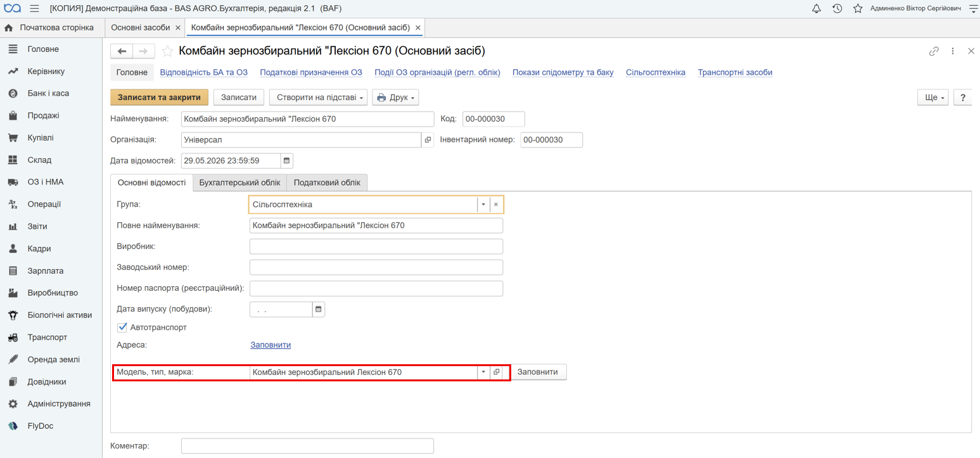Open the Податкові призначення ОЗ link
980x458 pixels.
(x=311, y=72)
